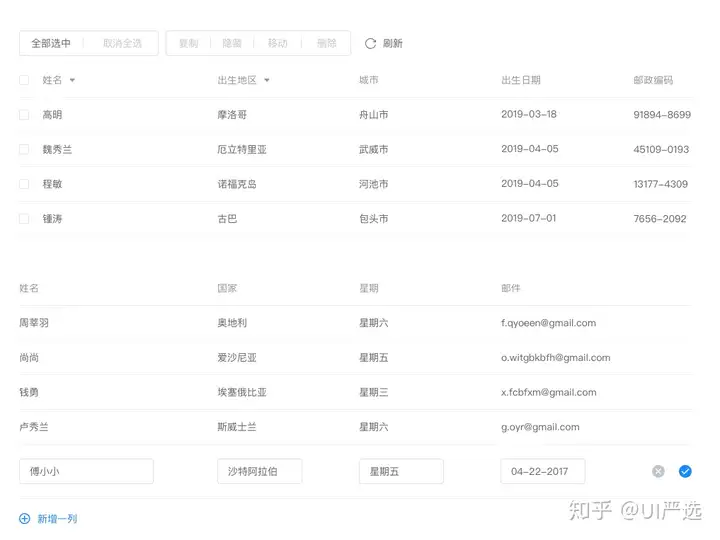720x540 pixels.
Task: Click the postal code 7656-2092
Action: (x=660, y=219)
